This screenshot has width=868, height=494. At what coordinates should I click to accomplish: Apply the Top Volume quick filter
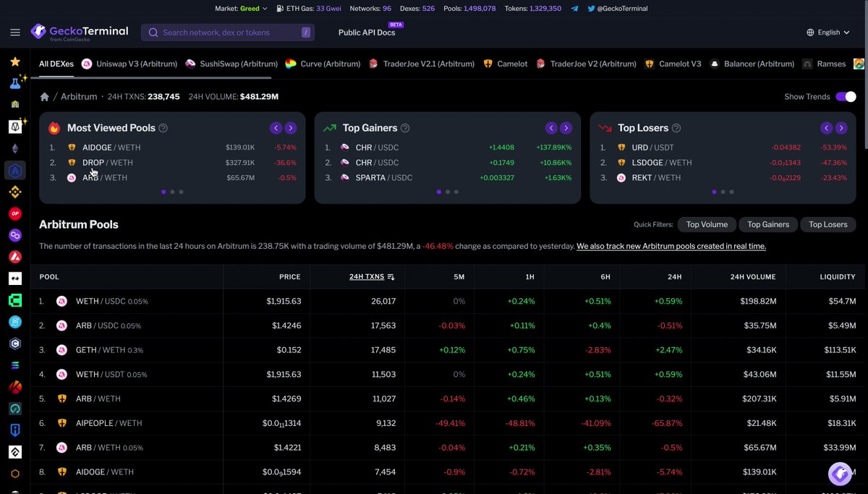pyautogui.click(x=707, y=224)
